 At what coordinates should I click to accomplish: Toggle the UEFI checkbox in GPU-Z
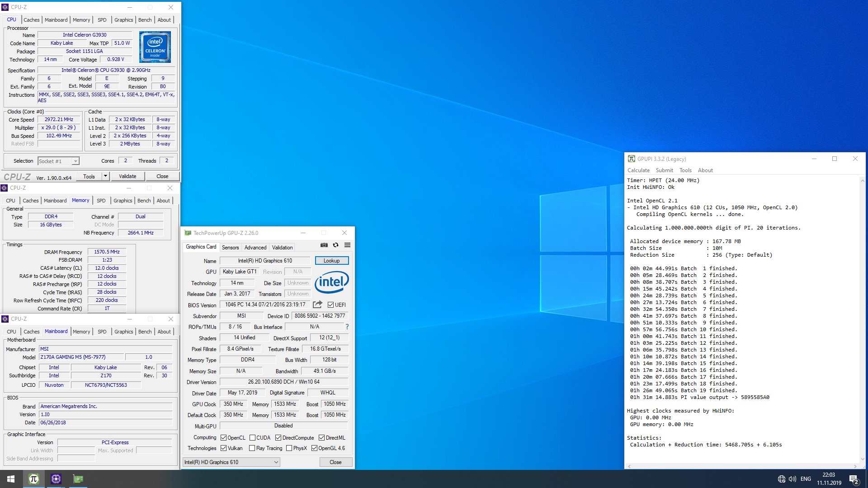[x=331, y=305]
